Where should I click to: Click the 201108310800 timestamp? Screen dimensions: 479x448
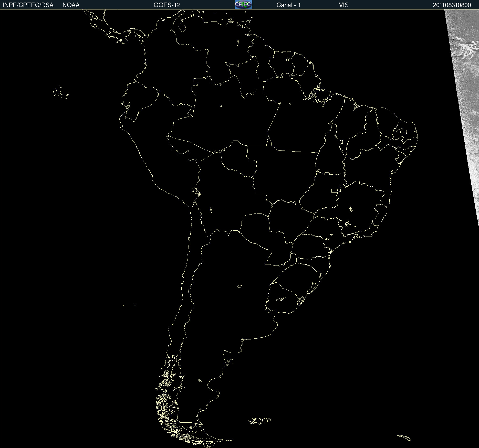452,5
